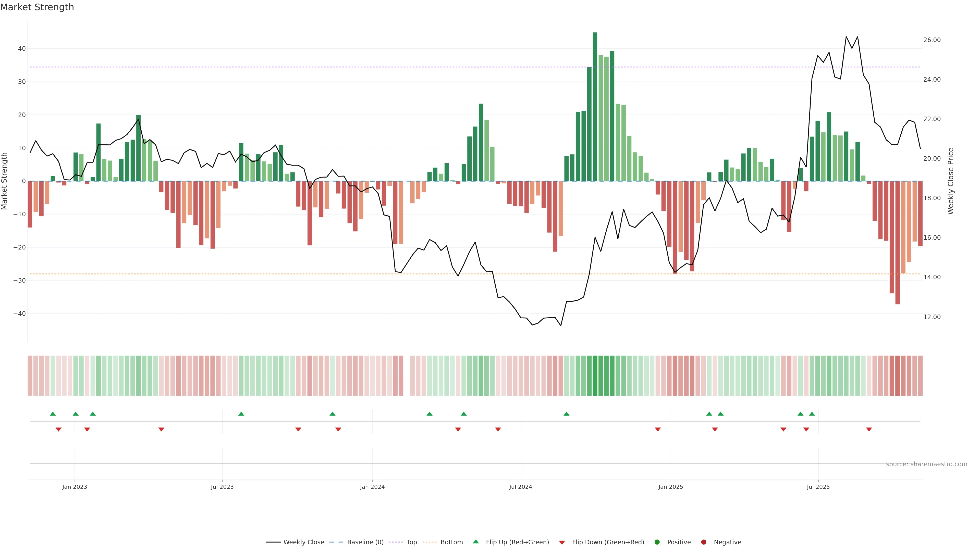Click last red flip-down marker after Jul 2025

(869, 429)
